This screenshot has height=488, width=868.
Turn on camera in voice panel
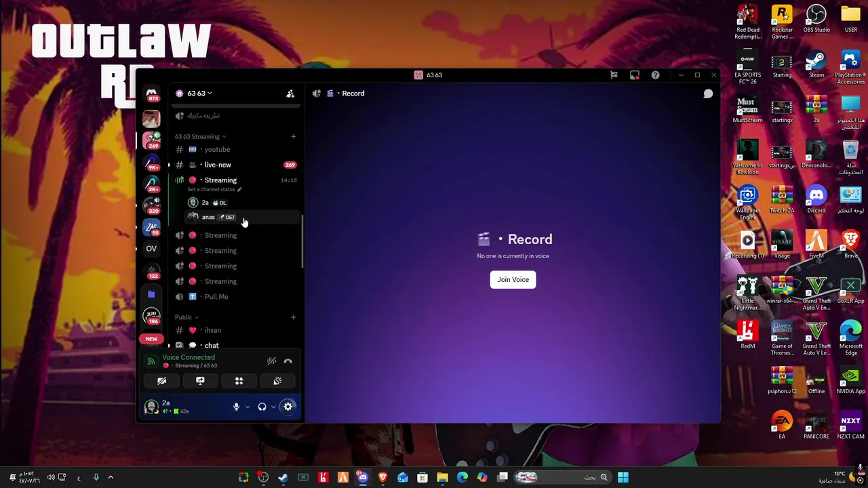click(x=161, y=381)
